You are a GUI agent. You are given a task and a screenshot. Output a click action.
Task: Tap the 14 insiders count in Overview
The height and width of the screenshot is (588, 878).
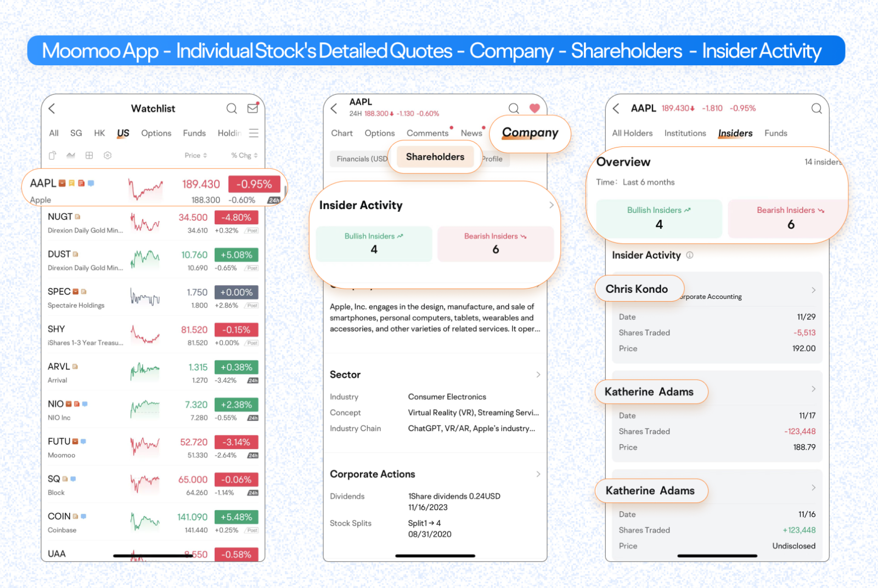(x=823, y=162)
